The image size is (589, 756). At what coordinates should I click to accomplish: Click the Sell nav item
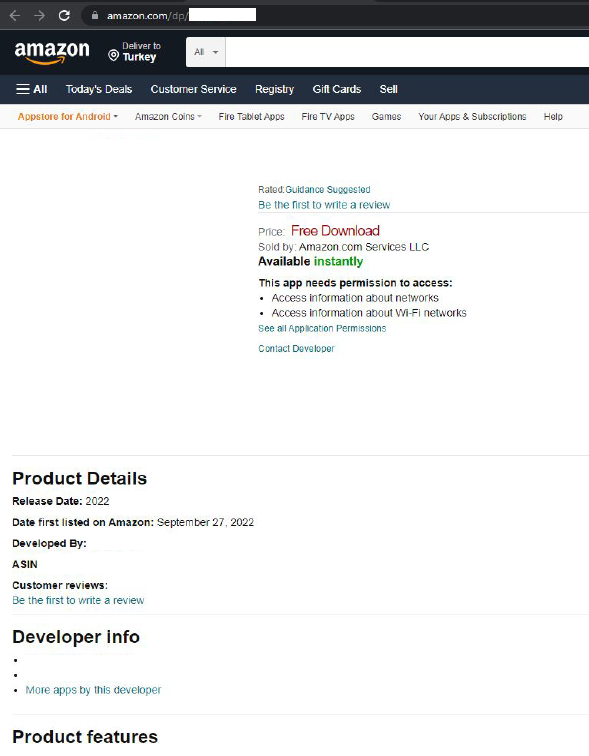click(388, 89)
